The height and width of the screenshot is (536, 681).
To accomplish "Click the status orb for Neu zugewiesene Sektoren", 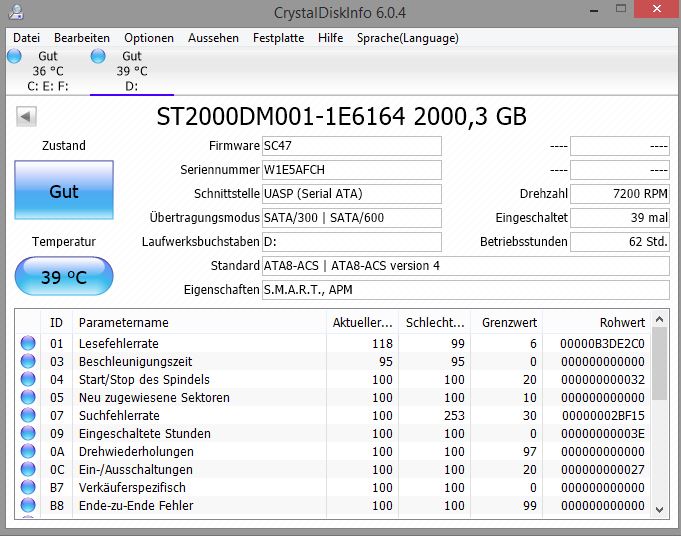I will [x=28, y=397].
